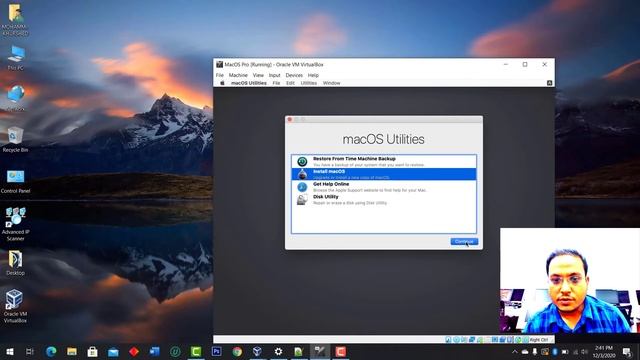Image resolution: width=640 pixels, height=360 pixels.
Task: Click the webcam overlay of the presenter
Action: click(570, 280)
